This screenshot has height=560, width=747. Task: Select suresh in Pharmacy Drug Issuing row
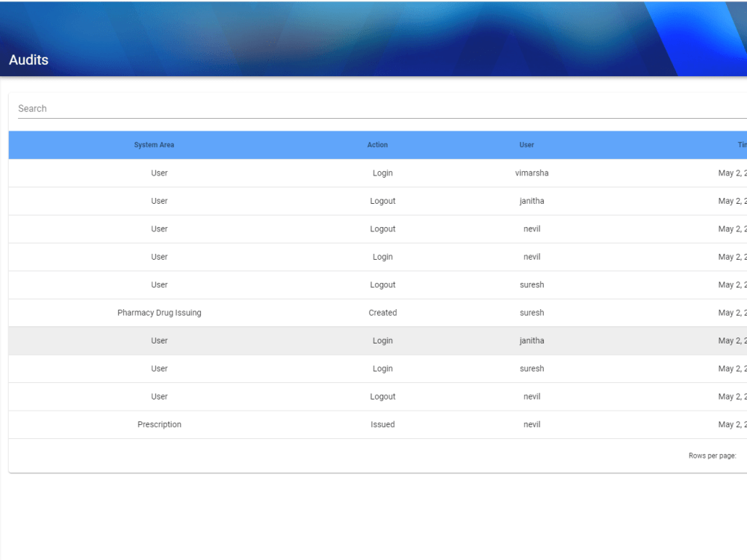coord(532,313)
